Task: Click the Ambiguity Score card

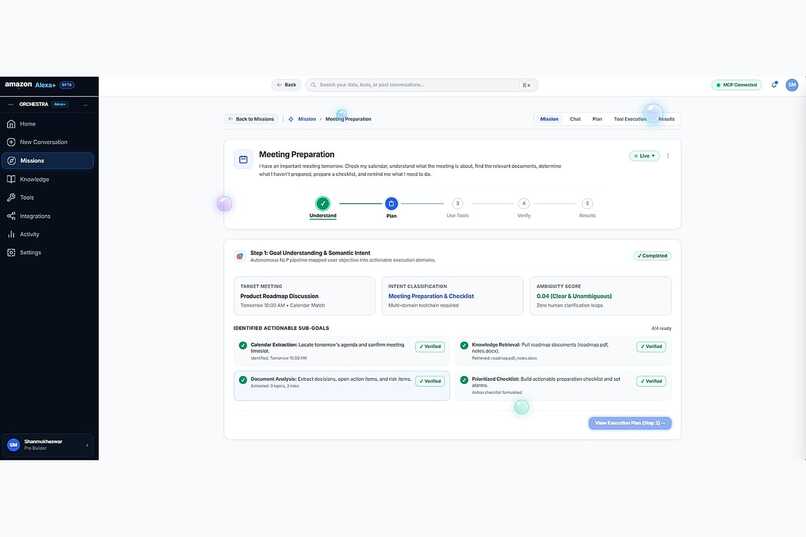Action: 600,295
